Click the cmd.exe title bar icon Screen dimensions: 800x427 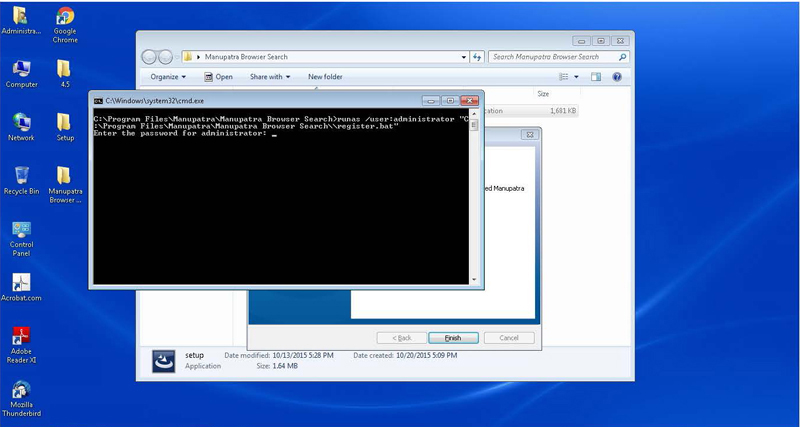point(98,101)
